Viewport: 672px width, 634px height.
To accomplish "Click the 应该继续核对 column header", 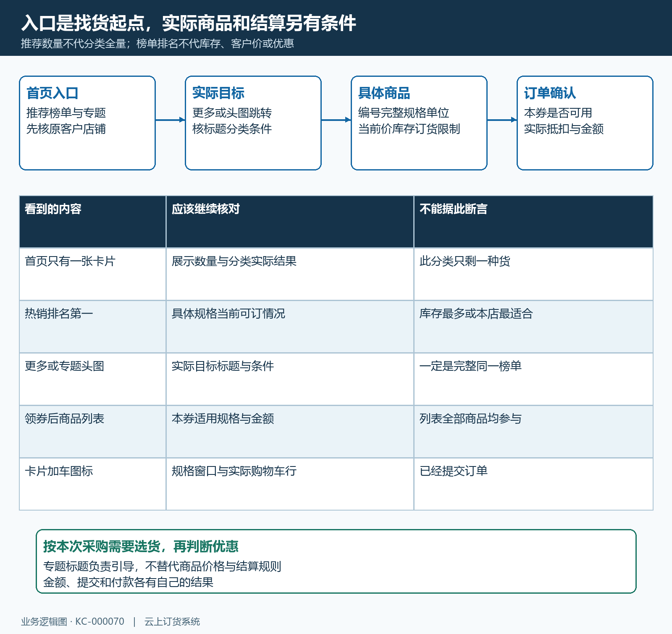I will click(290, 222).
